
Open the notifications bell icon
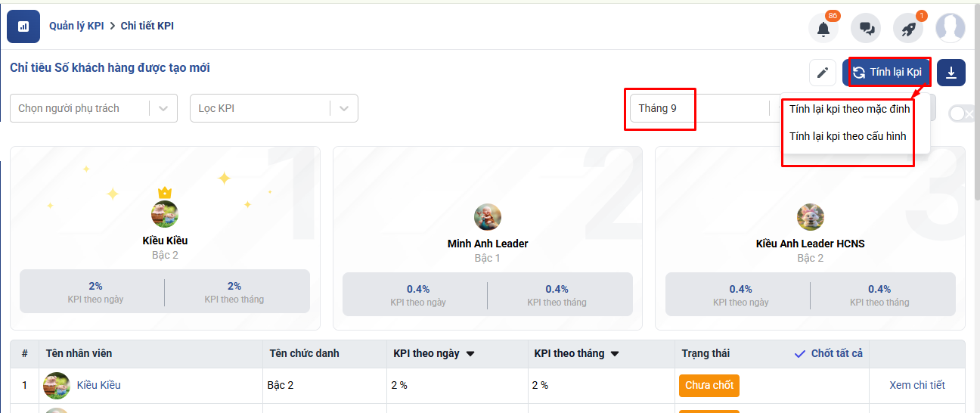[x=823, y=29]
